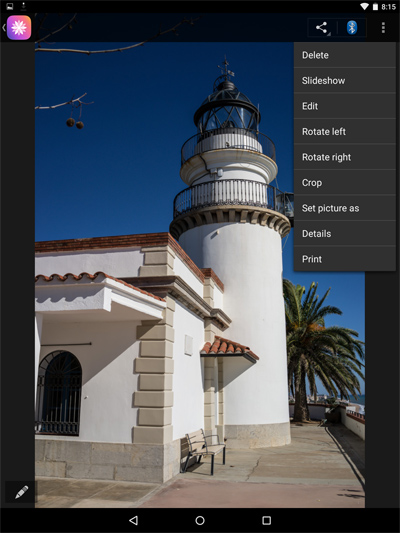Viewport: 400px width, 533px height.
Task: Tap the pencil edit icon
Action: [x=21, y=492]
